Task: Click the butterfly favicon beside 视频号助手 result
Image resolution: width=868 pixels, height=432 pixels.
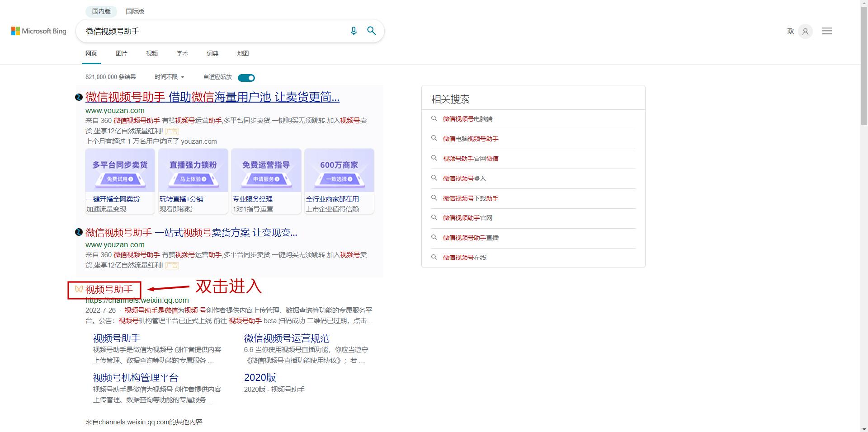Action: 79,289
